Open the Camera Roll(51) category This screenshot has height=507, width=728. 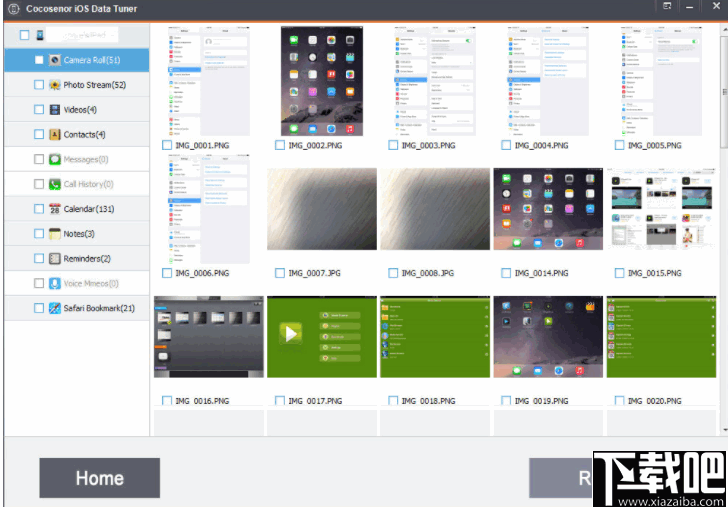coord(77,60)
